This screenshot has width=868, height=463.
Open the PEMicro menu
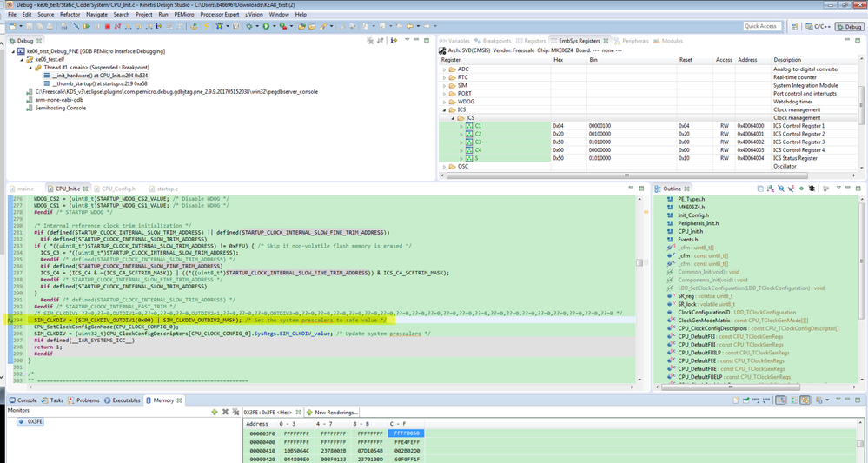coord(183,15)
